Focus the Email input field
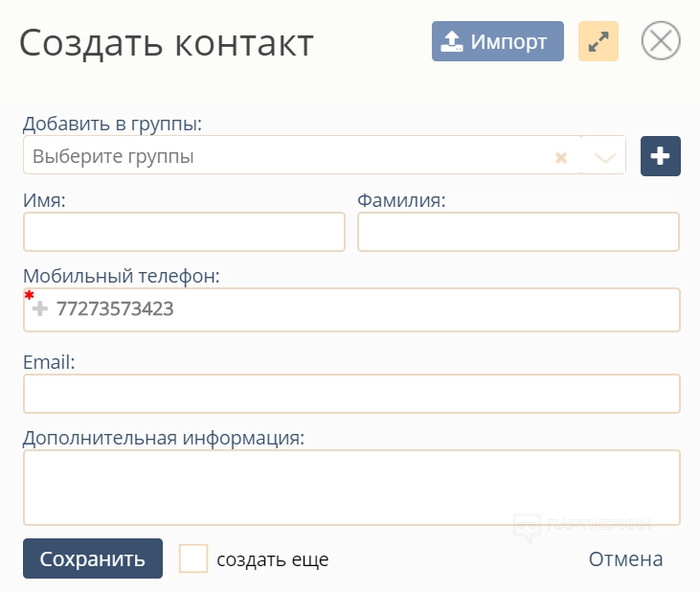The image size is (700, 592). pos(351,394)
